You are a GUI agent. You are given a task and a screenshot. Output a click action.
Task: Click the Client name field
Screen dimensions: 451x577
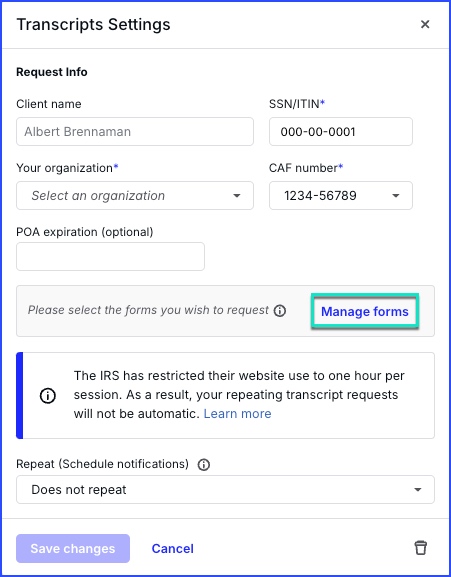tap(135, 132)
